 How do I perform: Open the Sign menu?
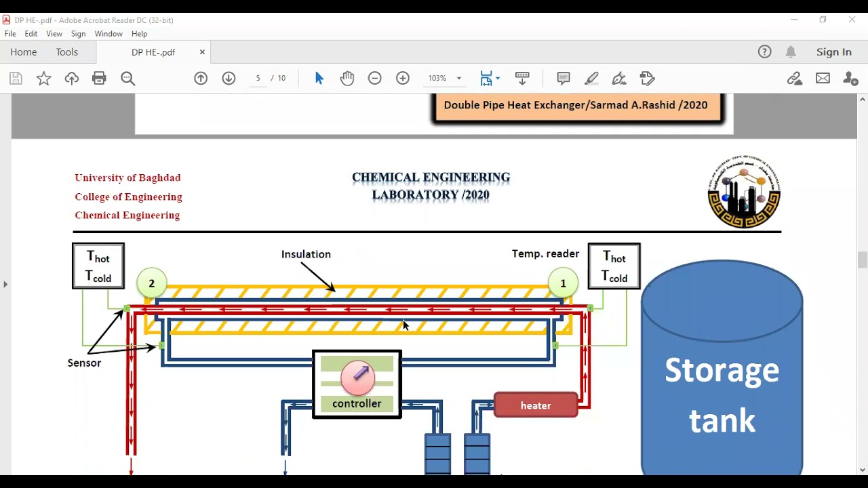point(79,34)
